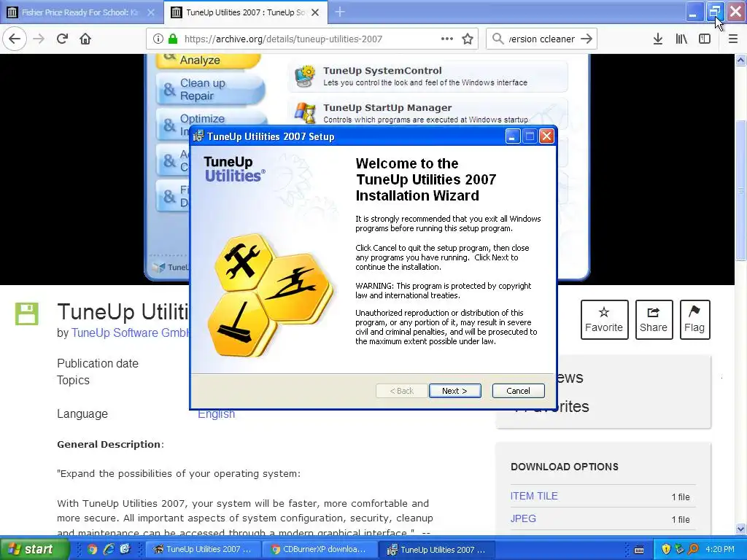Click the system clock showing 4:20 PM
747x560 pixels.
tap(720, 550)
